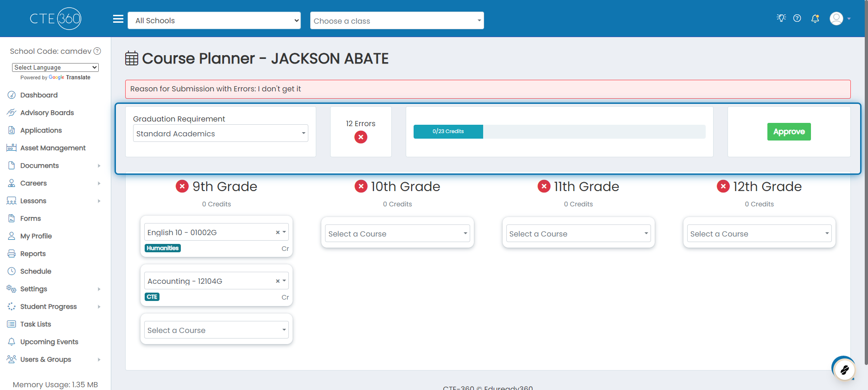Open the floating accessibility widget button
The height and width of the screenshot is (390, 868).
(x=844, y=370)
